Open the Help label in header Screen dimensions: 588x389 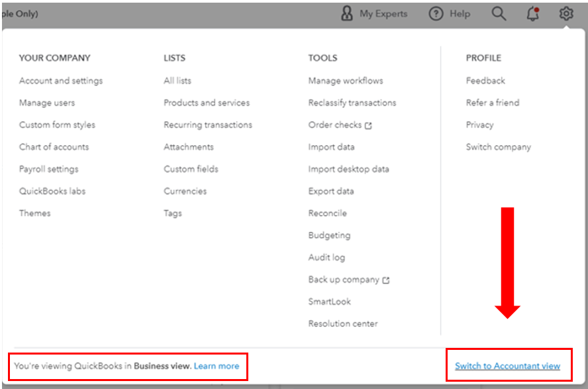460,14
